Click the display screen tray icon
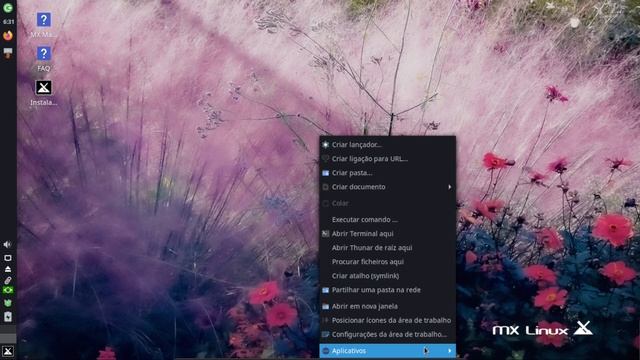The image size is (640, 360). (8, 258)
